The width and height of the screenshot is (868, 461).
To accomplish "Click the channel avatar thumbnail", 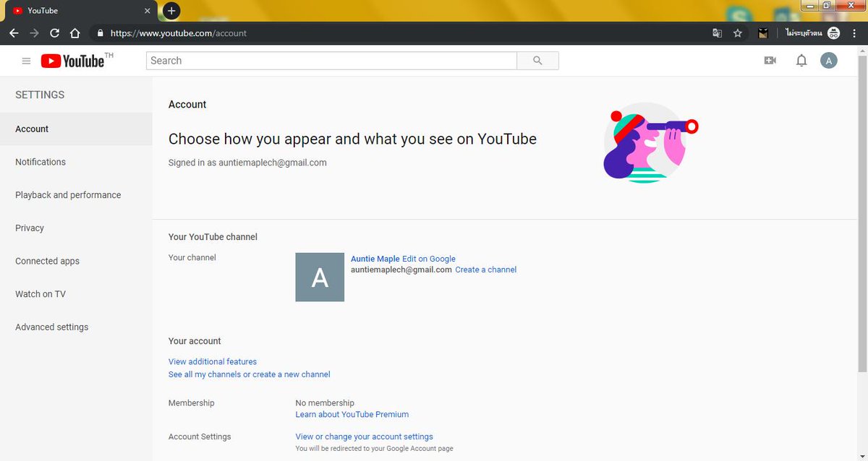I will coord(320,277).
